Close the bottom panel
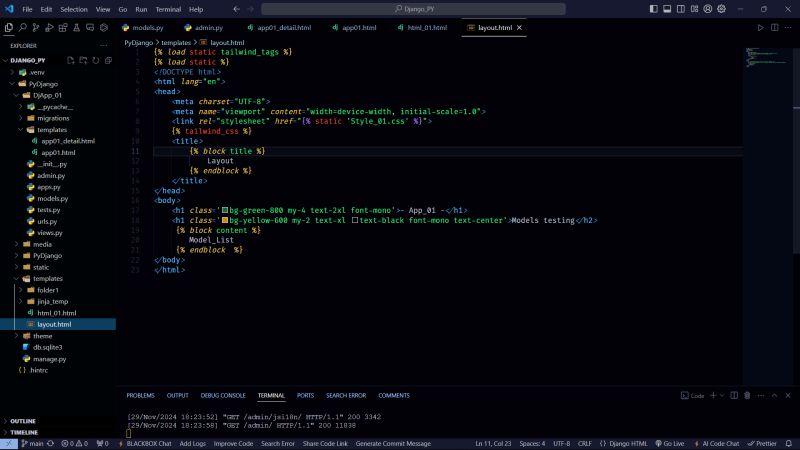 (x=788, y=395)
